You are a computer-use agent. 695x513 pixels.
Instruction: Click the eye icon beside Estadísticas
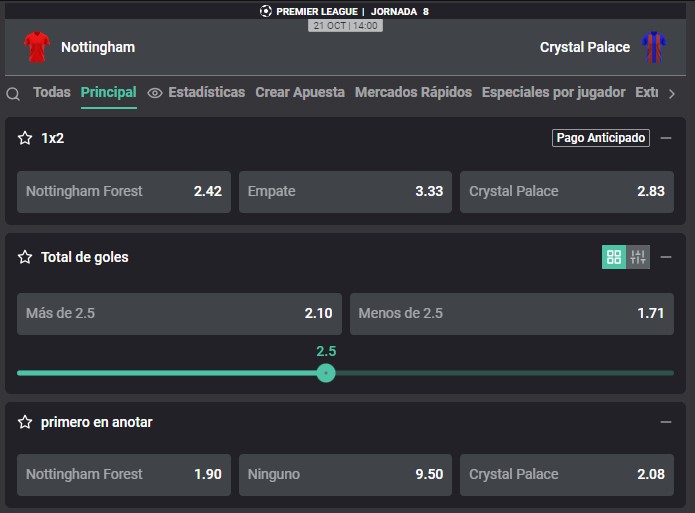click(x=155, y=93)
